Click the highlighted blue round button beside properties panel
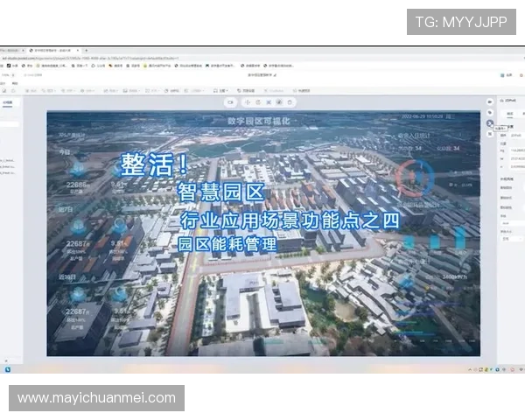This screenshot has width=525, height=420. coord(490,123)
